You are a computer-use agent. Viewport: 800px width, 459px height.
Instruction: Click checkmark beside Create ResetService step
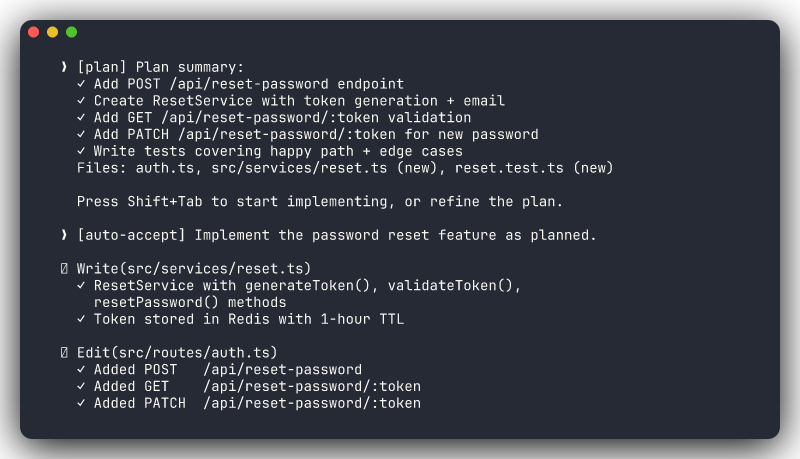pos(81,101)
